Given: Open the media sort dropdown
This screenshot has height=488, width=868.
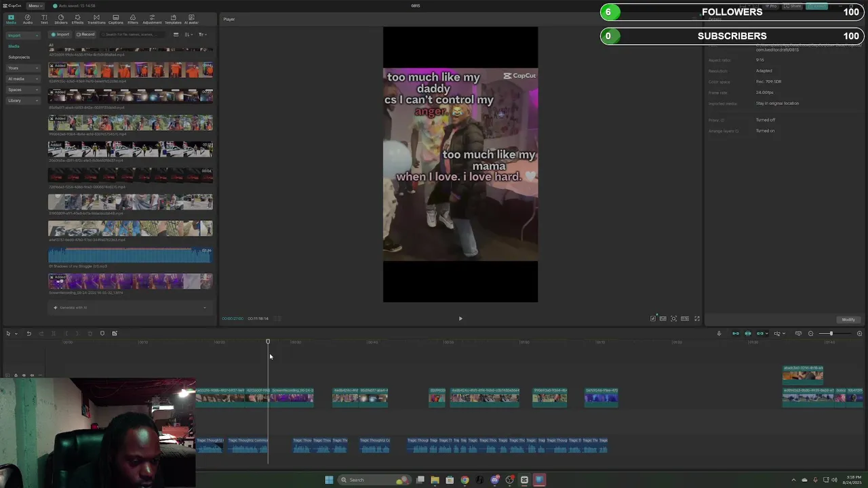Looking at the screenshot, I should click(x=189, y=34).
